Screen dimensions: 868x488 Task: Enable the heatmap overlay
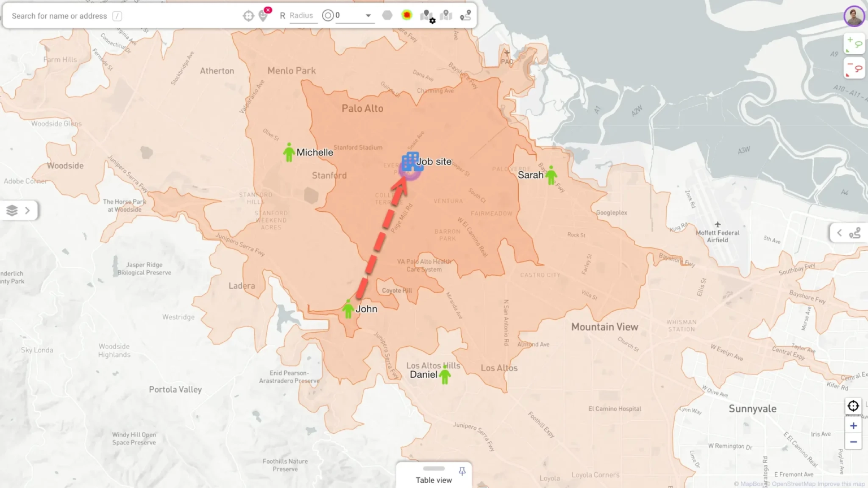pos(407,15)
